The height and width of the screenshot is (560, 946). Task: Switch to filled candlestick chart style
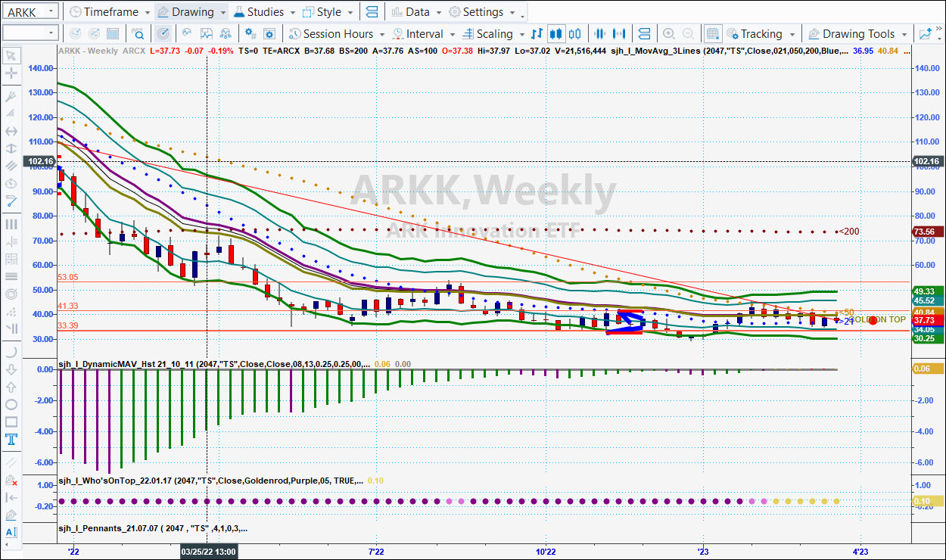[556, 33]
